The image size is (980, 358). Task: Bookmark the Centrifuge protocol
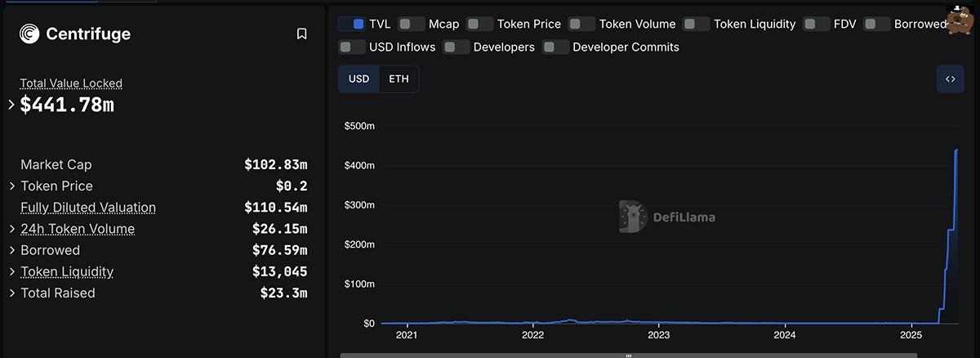tap(301, 34)
